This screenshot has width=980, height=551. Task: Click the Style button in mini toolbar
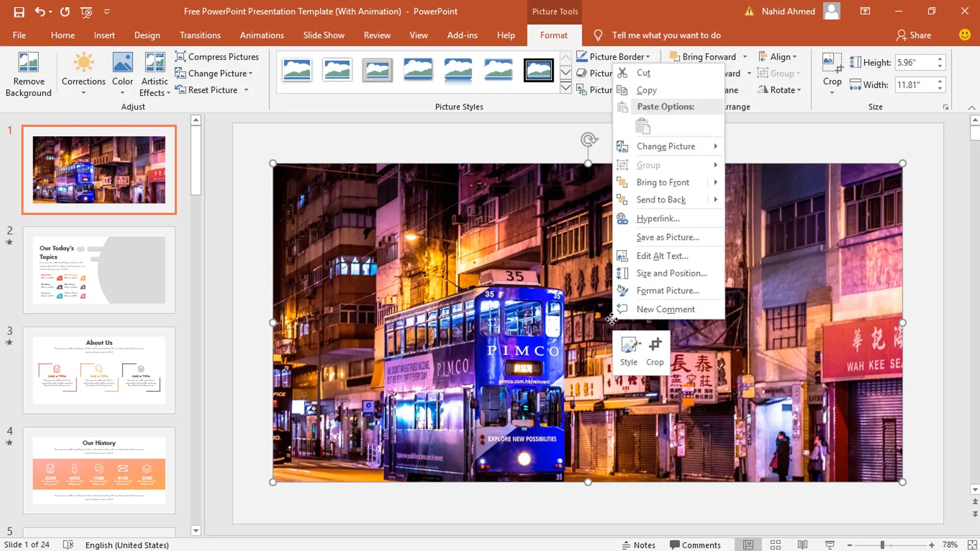629,352
